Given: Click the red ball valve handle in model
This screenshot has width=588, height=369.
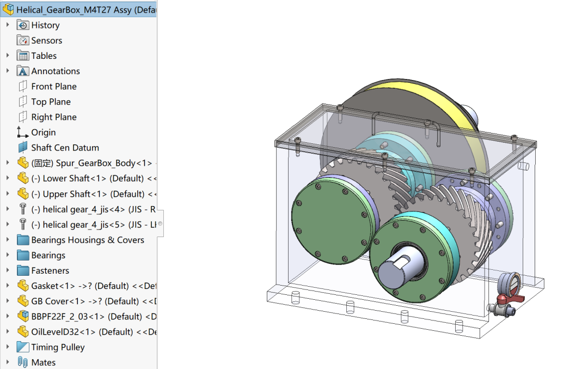Looking at the screenshot, I should [511, 299].
